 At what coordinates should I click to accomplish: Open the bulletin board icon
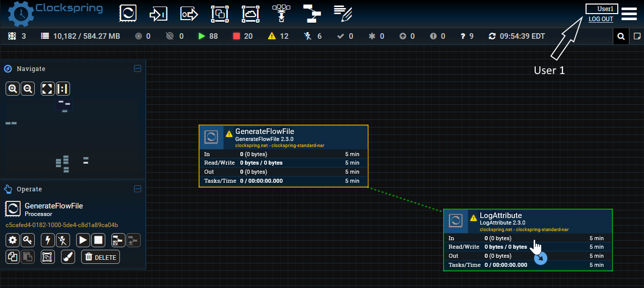coord(636,36)
